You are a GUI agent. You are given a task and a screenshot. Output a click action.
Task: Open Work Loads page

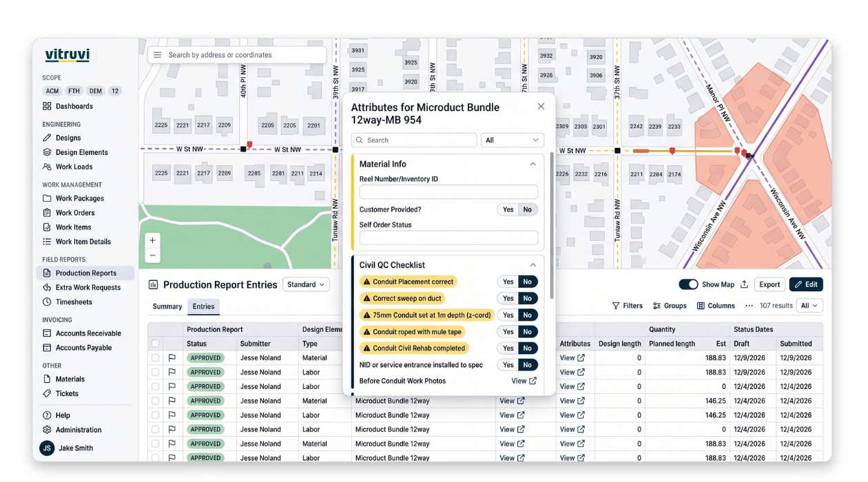pyautogui.click(x=68, y=167)
